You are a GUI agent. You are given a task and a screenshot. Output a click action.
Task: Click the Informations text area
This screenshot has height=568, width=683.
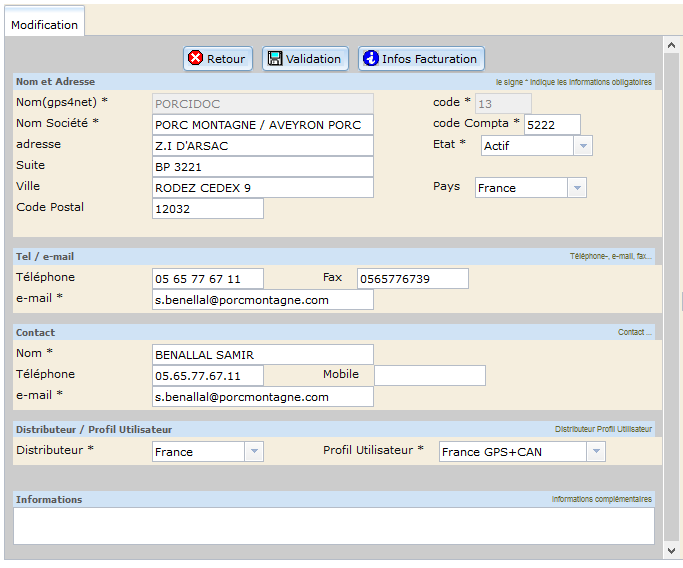pos(333,526)
